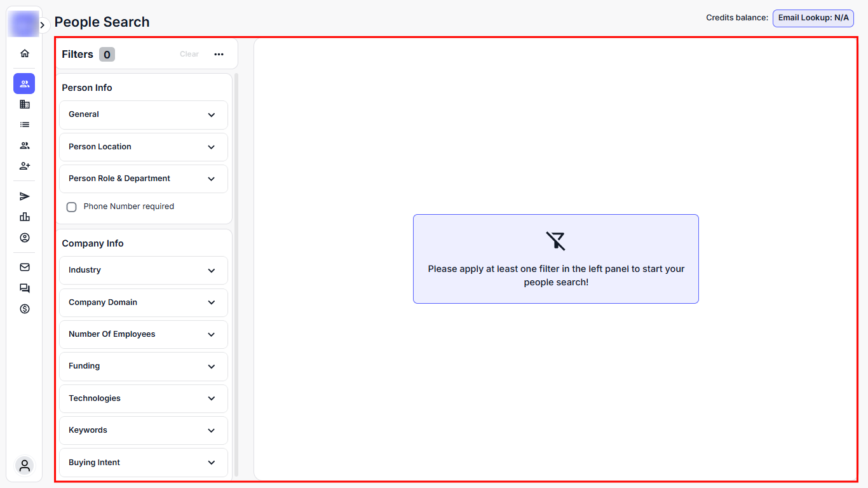The image size is (868, 488).
Task: Expand the Number Of Employees filter
Action: (144, 334)
